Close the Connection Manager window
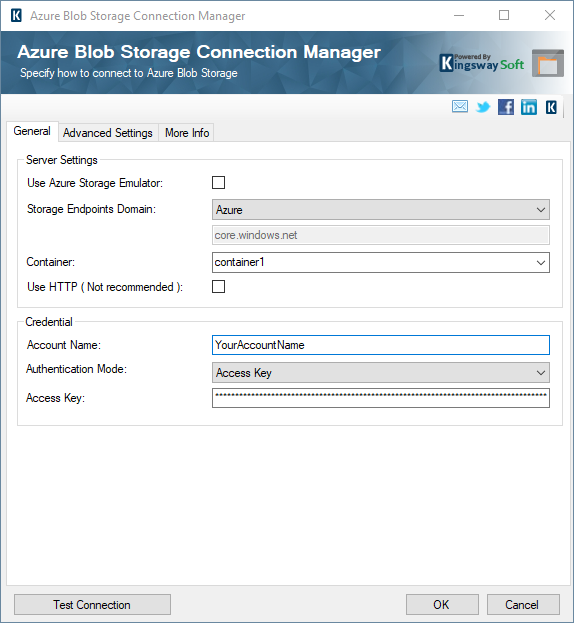The image size is (574, 623). [550, 15]
